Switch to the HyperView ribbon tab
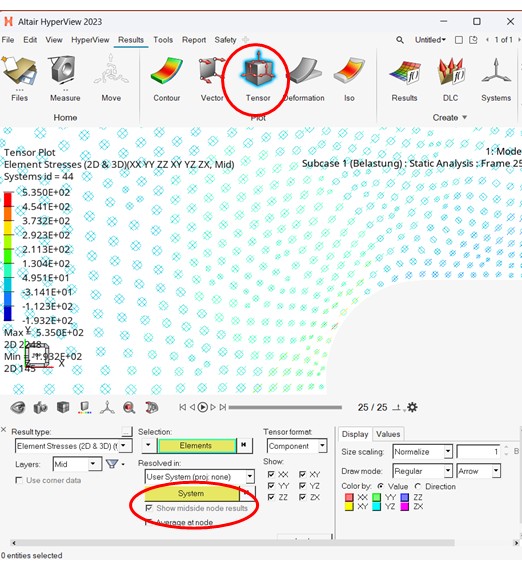 [x=90, y=40]
